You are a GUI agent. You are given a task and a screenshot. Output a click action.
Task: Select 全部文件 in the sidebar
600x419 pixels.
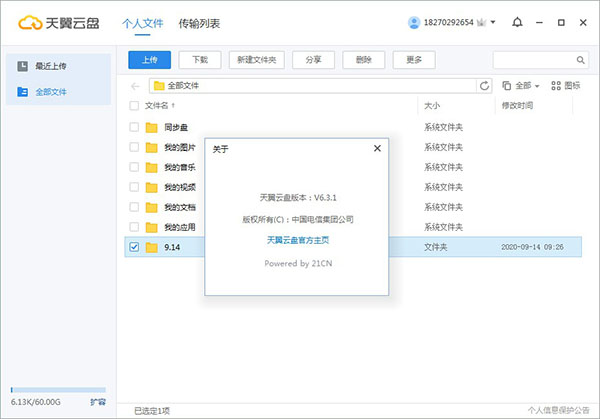58,92
